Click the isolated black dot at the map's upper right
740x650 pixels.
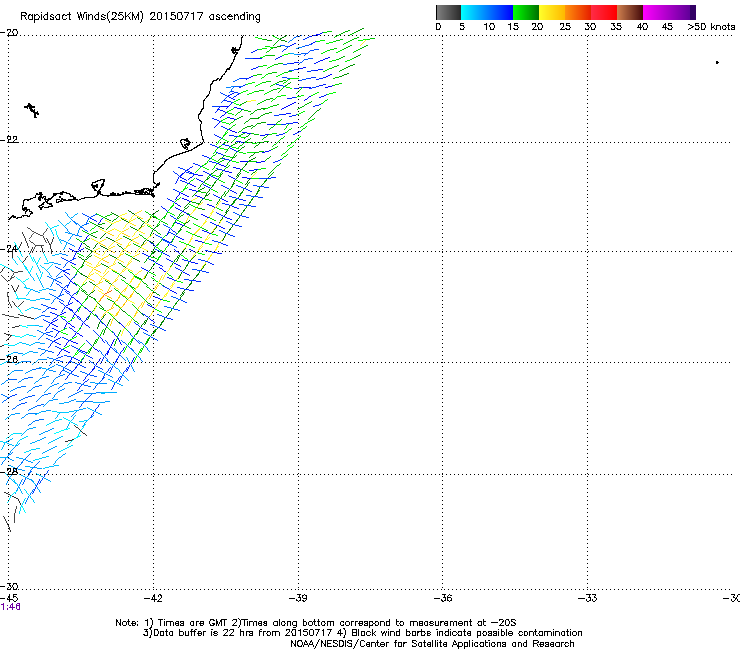click(x=717, y=62)
